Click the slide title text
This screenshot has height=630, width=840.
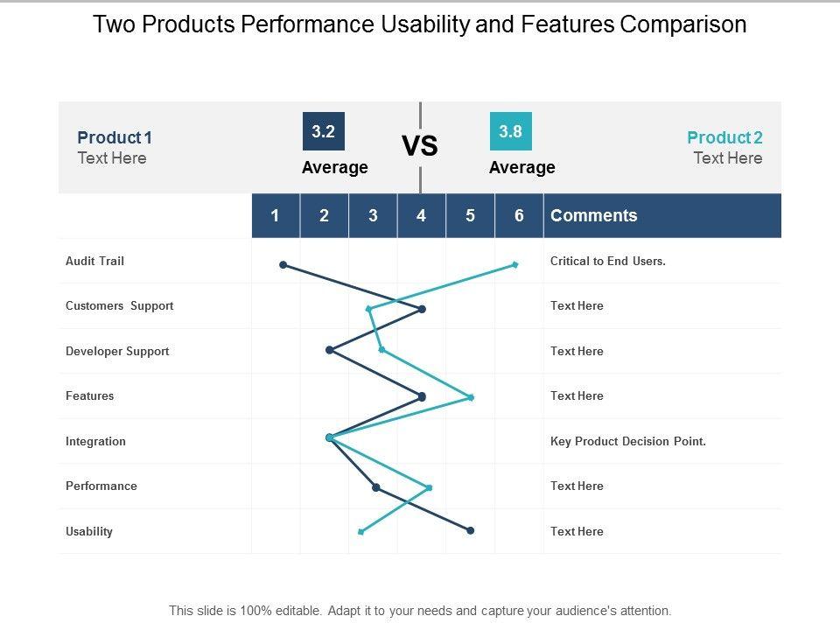coord(420,24)
